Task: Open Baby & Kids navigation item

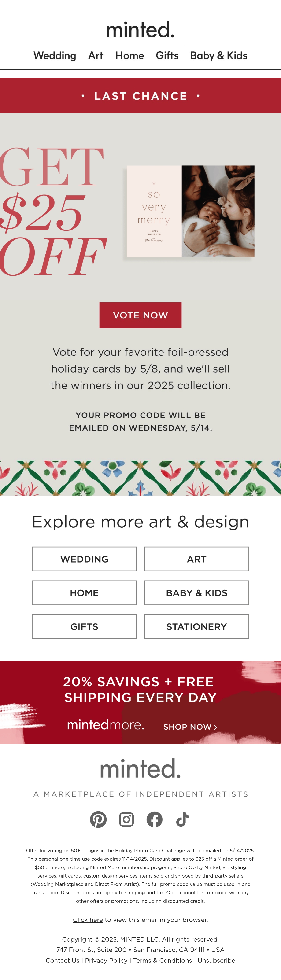Action: [x=218, y=55]
